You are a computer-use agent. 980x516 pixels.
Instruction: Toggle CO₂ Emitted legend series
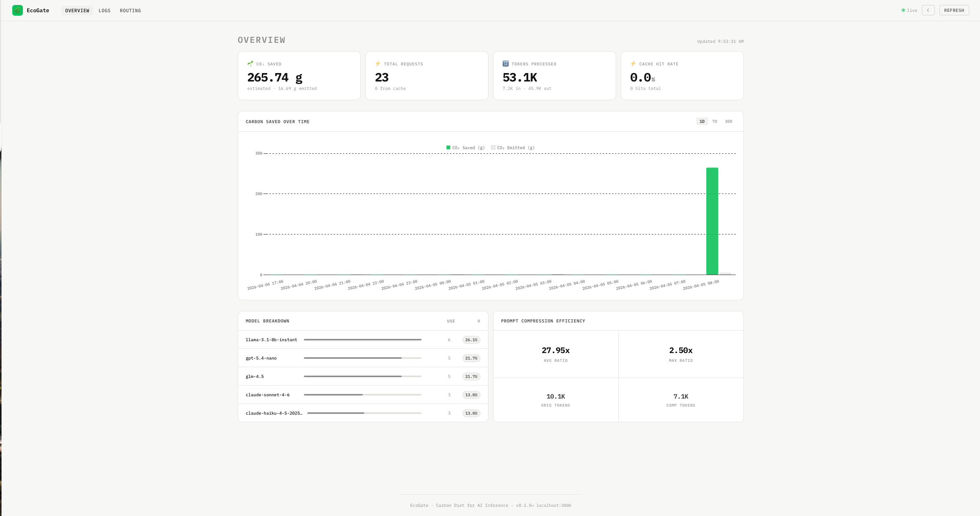513,148
